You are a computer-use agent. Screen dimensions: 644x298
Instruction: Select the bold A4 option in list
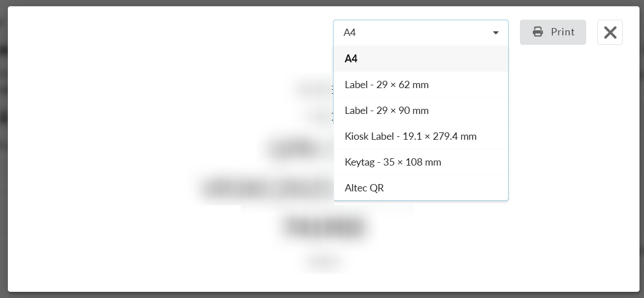351,59
